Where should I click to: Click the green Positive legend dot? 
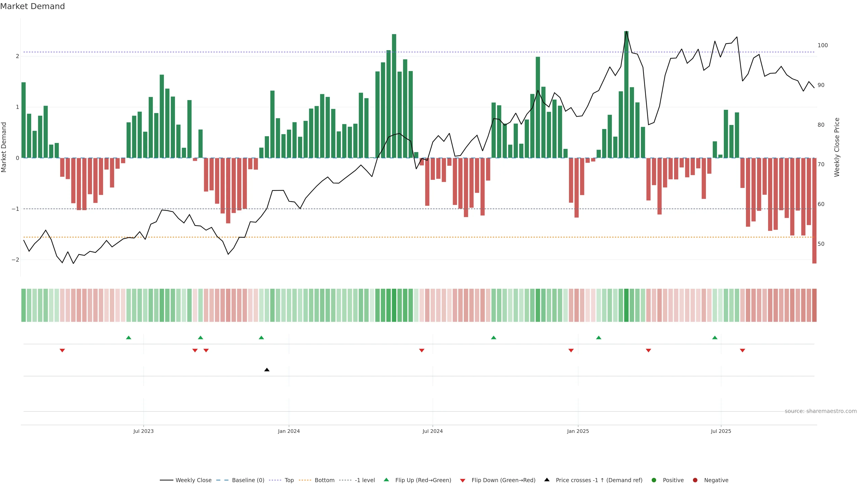[x=654, y=480]
